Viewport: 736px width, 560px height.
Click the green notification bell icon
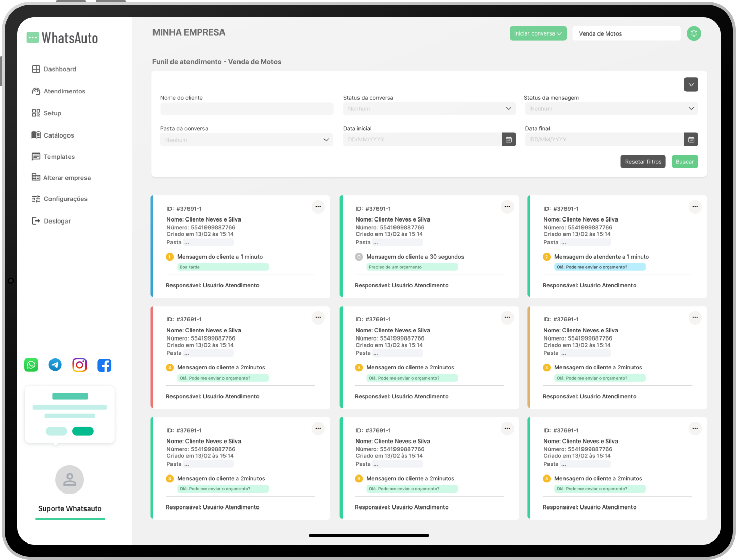pos(694,33)
